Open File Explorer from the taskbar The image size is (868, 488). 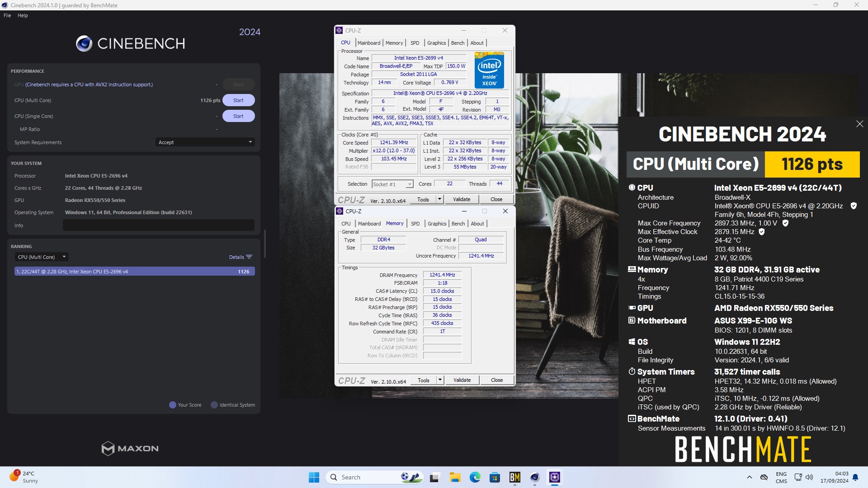tap(455, 477)
